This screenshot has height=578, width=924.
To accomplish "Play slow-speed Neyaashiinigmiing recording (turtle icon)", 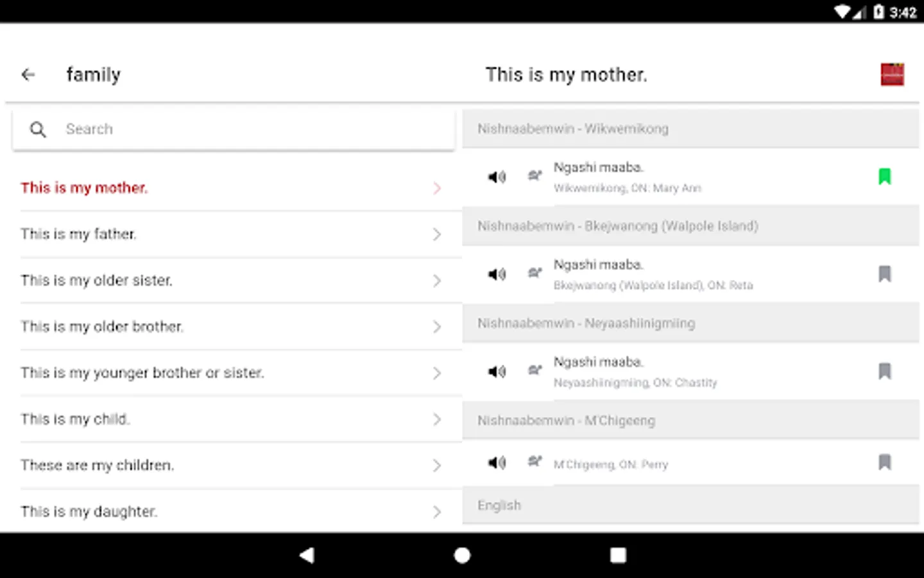I will (535, 370).
